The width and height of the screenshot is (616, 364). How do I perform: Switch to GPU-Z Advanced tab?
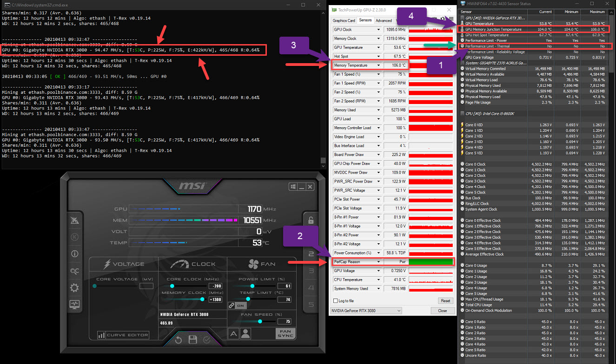(384, 20)
